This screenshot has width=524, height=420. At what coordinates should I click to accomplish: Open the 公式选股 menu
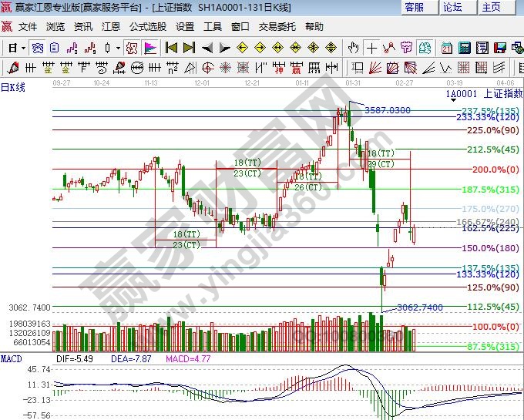pos(147,26)
